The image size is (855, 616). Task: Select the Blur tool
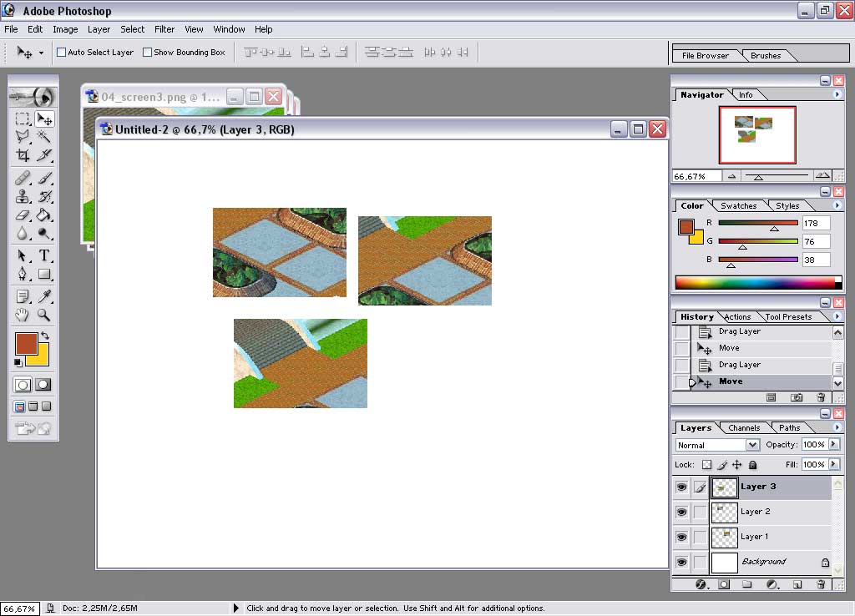(23, 234)
